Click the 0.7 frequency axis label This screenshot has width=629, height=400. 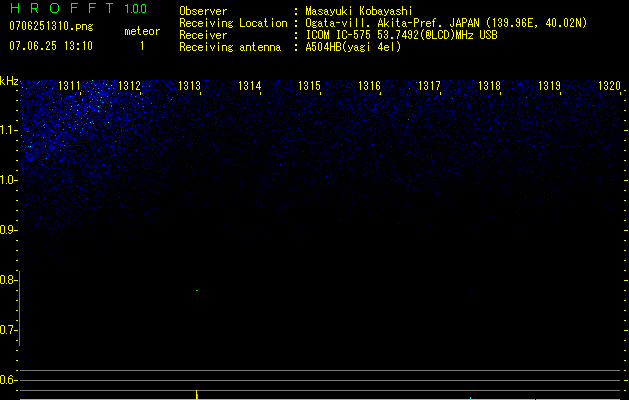pyautogui.click(x=7, y=330)
